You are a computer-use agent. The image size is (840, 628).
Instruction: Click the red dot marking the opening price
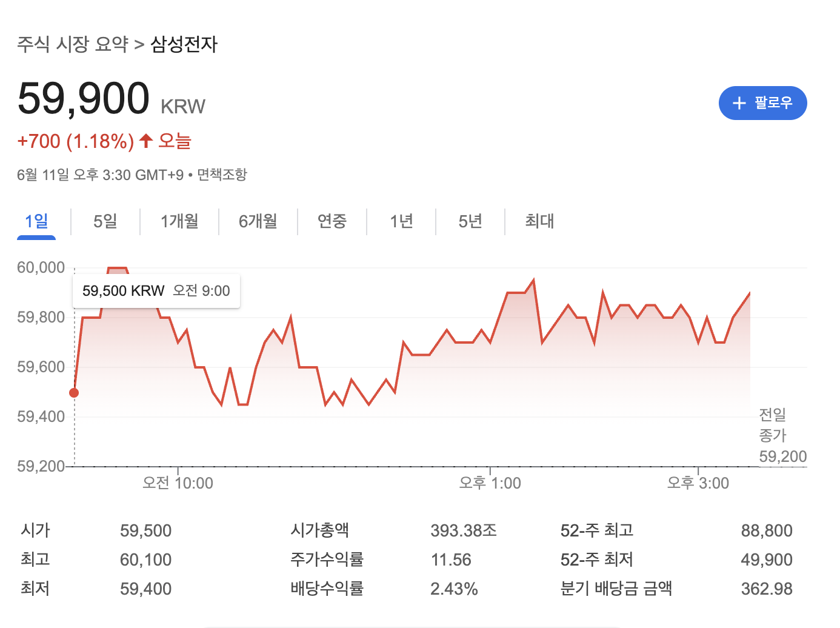pos(73,392)
